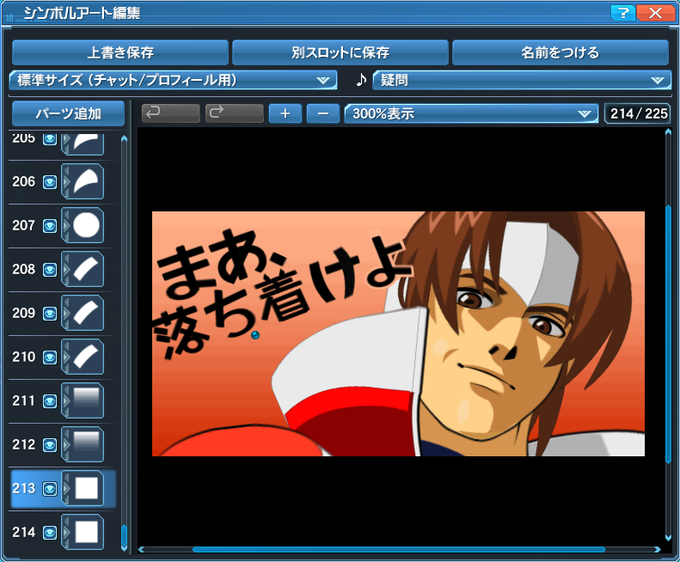The image size is (680, 562).
Task: Click the 214 / 225 part counter
Action: point(638,114)
